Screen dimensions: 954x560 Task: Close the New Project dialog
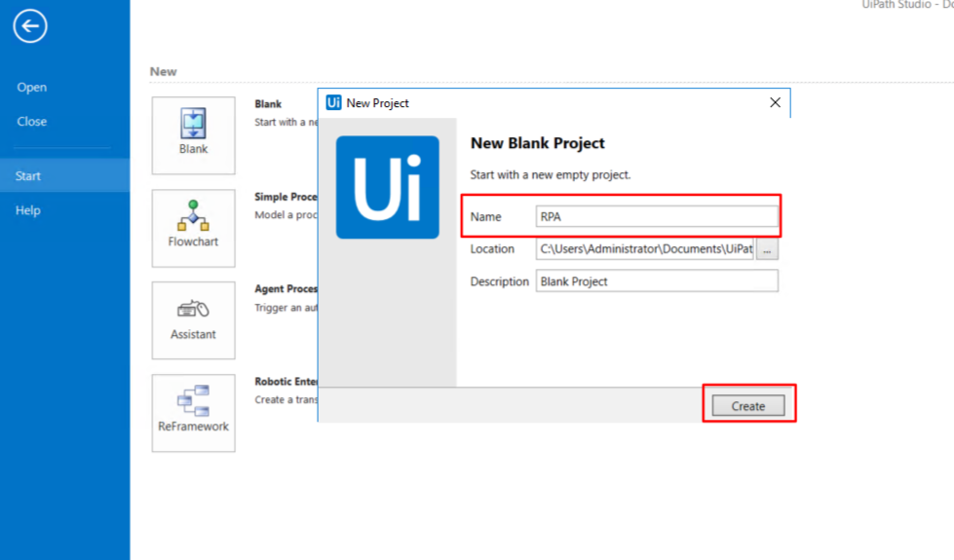tap(775, 103)
